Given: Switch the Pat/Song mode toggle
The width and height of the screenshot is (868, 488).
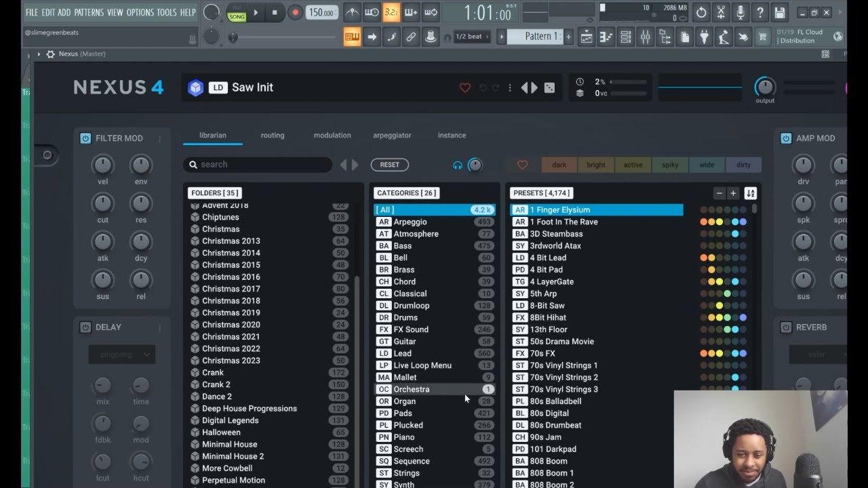Looking at the screenshot, I should (237, 12).
